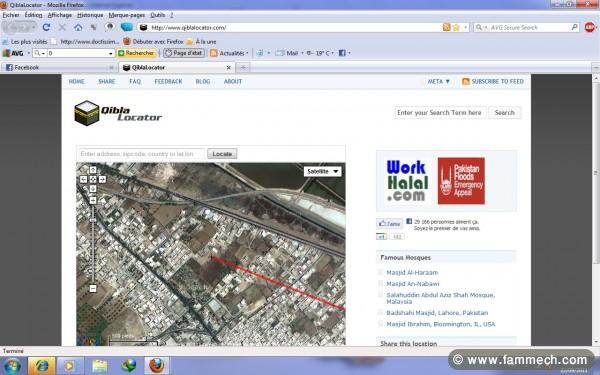Zoom in on the map with plus button

(x=93, y=200)
